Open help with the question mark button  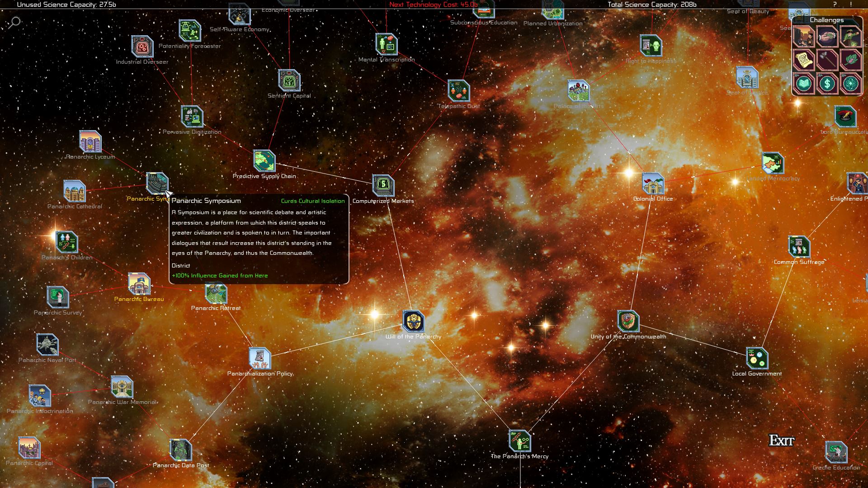click(x=834, y=5)
